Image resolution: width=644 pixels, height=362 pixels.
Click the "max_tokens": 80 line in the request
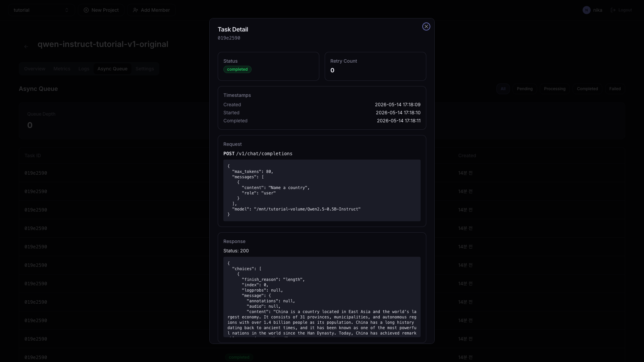click(253, 172)
